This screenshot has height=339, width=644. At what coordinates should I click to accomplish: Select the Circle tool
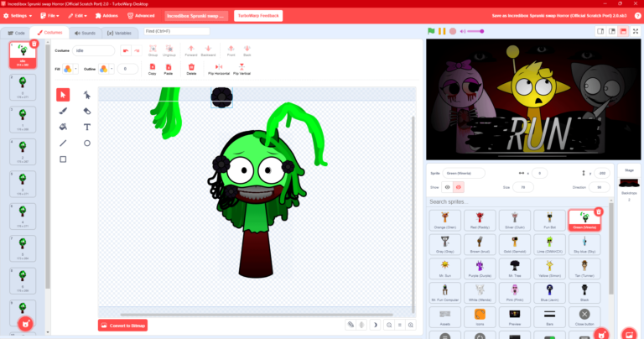coord(87,143)
